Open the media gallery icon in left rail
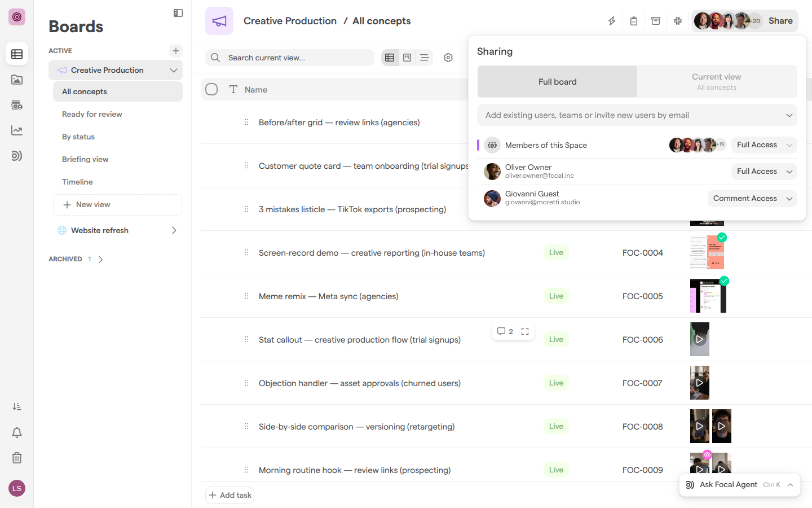Viewport: 812px width, 508px height. (17, 80)
